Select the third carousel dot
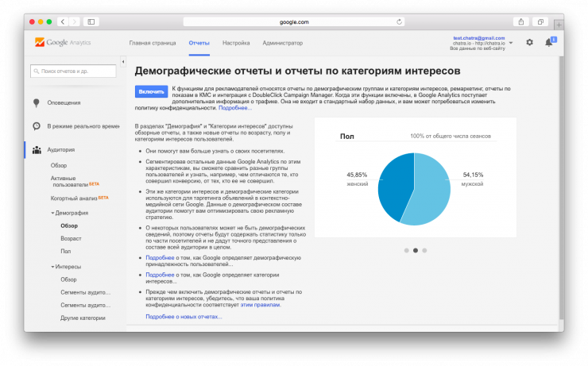 (424, 250)
